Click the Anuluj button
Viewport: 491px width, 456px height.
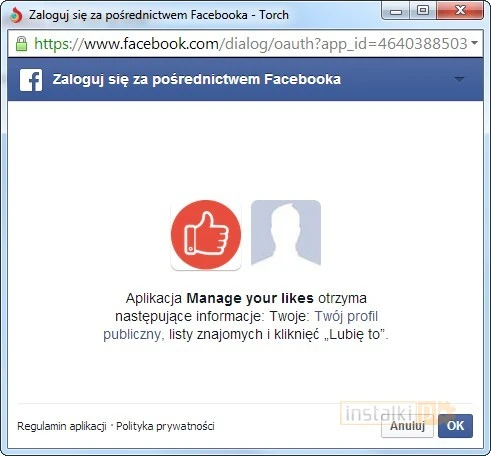coord(407,426)
